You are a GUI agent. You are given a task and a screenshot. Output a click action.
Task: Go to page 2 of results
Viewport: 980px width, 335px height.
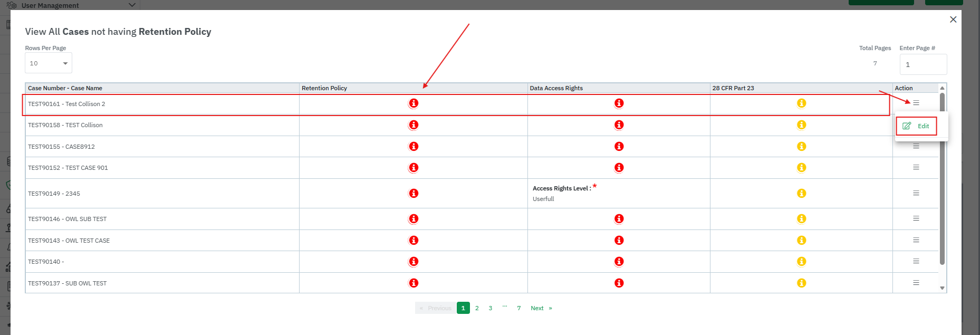coord(477,308)
